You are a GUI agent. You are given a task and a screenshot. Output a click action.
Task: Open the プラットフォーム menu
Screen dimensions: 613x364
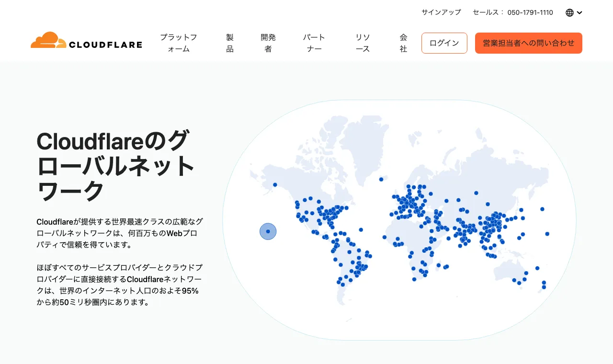[179, 43]
